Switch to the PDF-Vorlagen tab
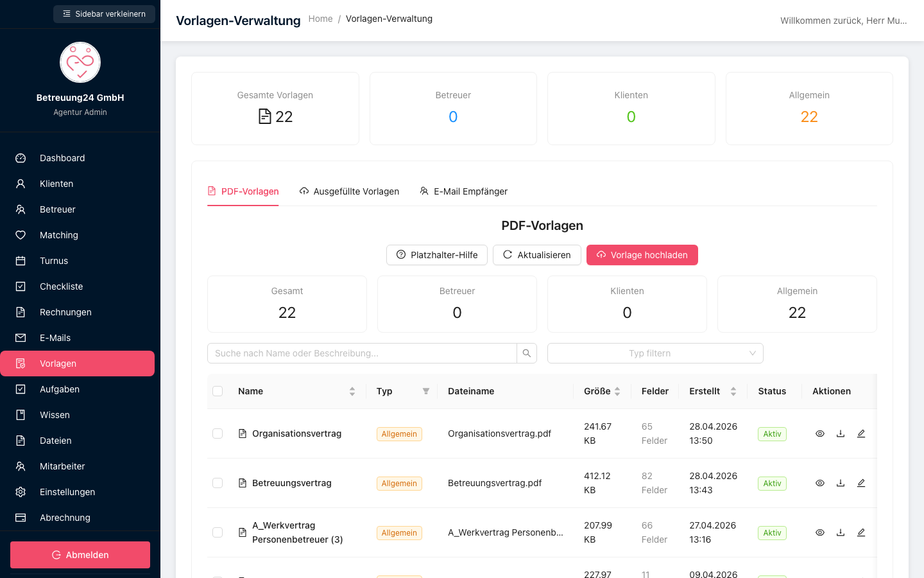Image resolution: width=924 pixels, height=578 pixels. pyautogui.click(x=243, y=191)
